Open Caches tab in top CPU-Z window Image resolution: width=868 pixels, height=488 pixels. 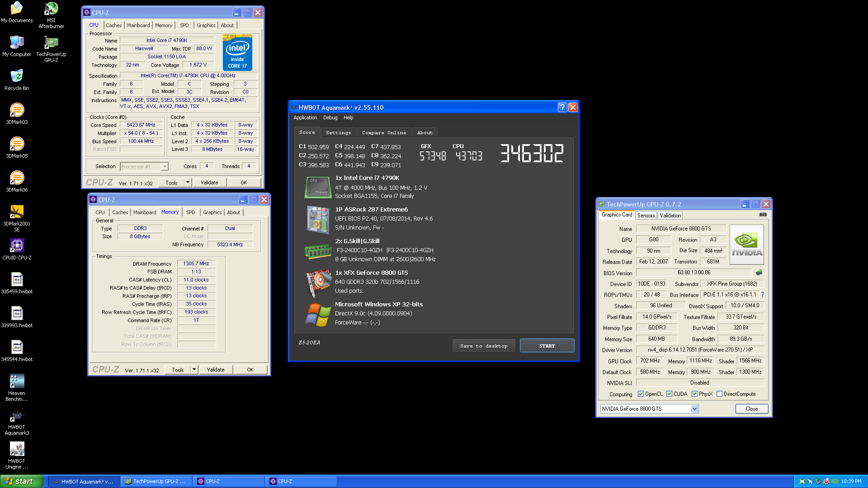(113, 25)
